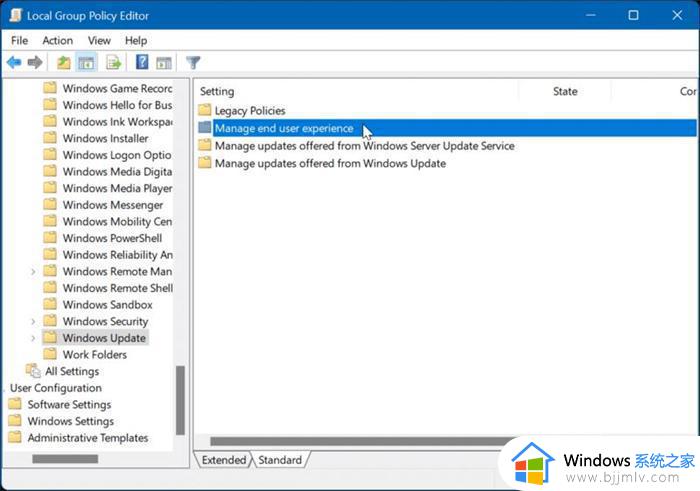Click the All Settings tree icon
The height and width of the screenshot is (491, 700).
point(33,370)
